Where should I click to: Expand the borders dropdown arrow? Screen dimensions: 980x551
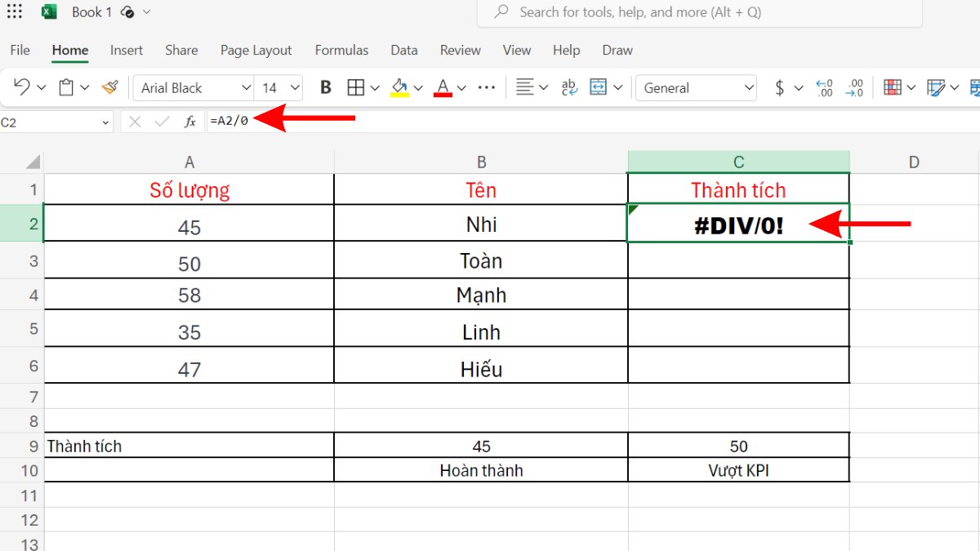pos(375,87)
